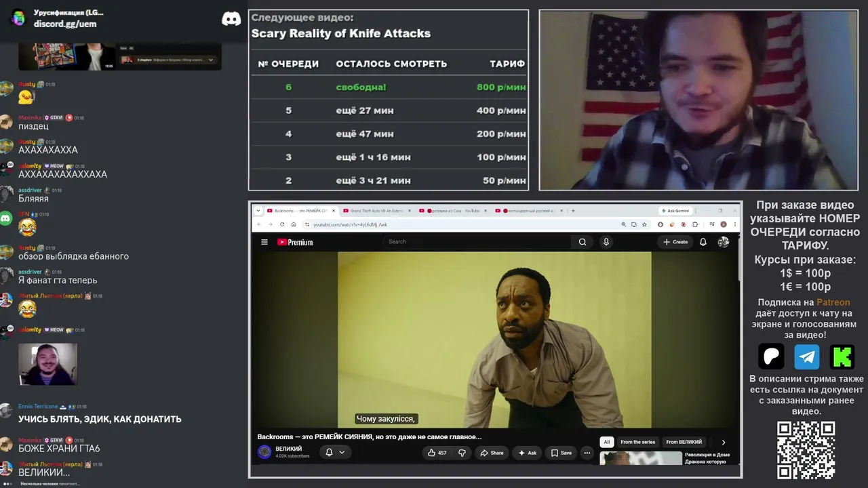Save the video to a playlist
Image resolution: width=868 pixels, height=488 pixels.
(x=561, y=453)
